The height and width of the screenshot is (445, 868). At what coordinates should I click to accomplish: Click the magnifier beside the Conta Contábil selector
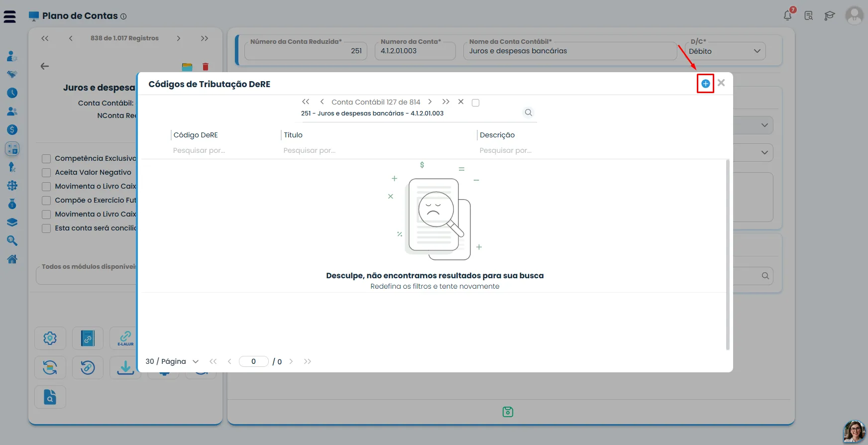[529, 113]
